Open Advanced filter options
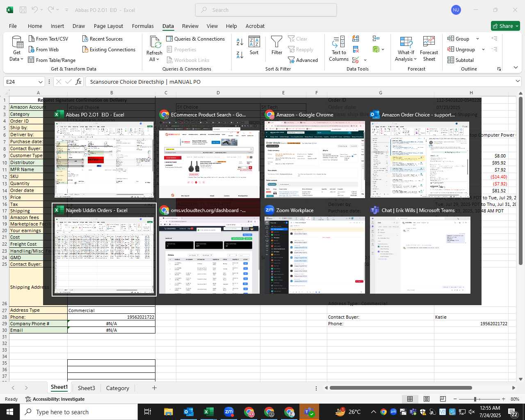525x420 pixels. tap(303, 60)
